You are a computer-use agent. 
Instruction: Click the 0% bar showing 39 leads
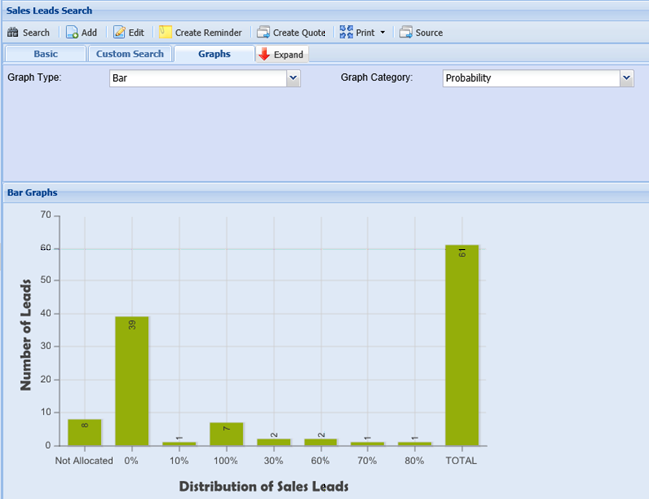(x=132, y=380)
